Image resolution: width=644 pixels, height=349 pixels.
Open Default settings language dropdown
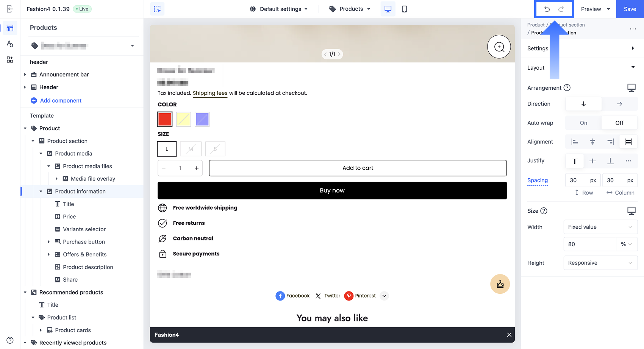point(279,9)
